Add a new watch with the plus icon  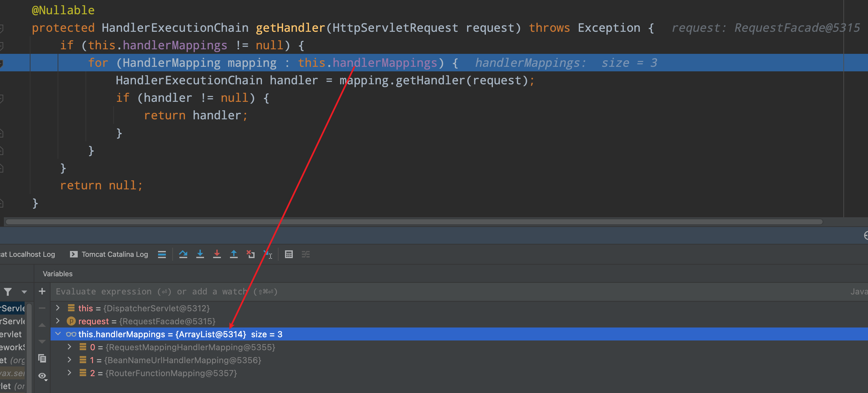(x=42, y=292)
